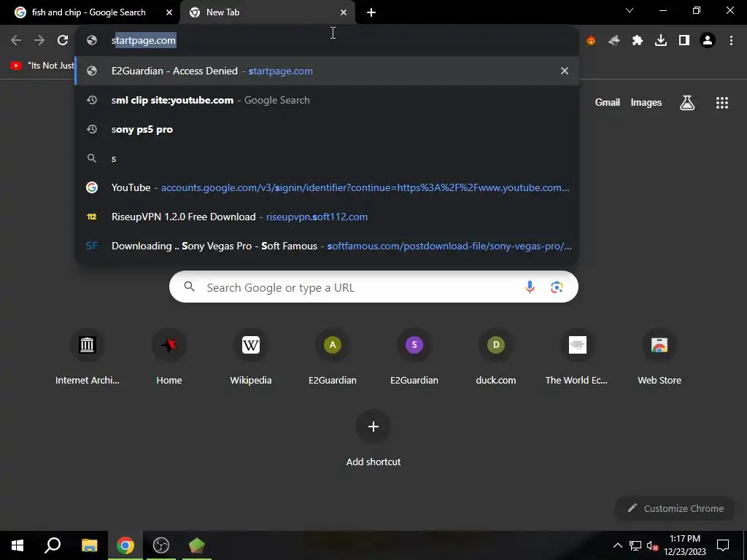Go back to previous page
The image size is (747, 560).
16,41
